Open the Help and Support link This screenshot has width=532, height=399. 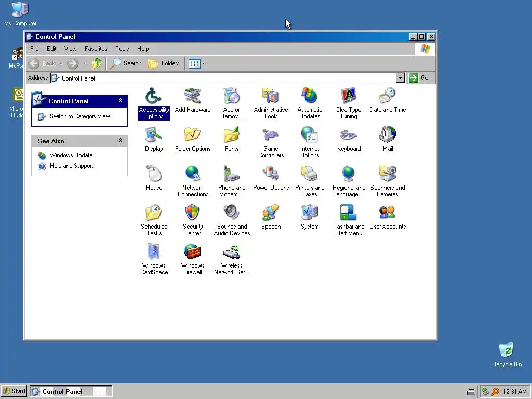pos(71,166)
